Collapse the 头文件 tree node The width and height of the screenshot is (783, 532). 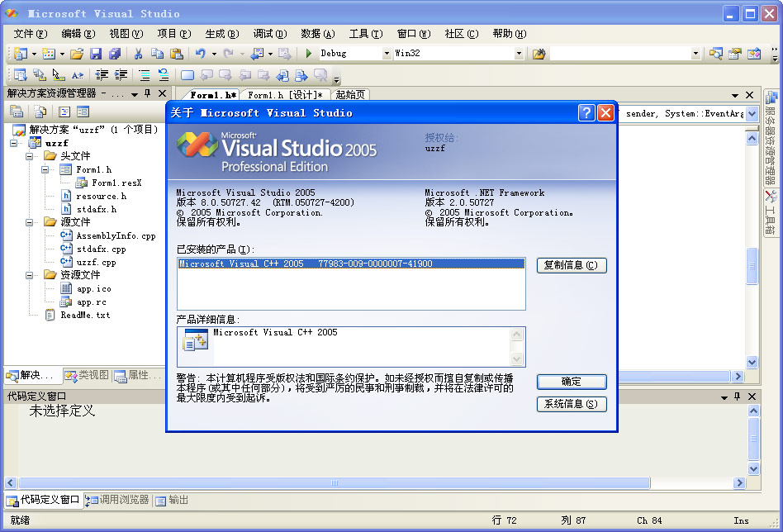pos(29,158)
